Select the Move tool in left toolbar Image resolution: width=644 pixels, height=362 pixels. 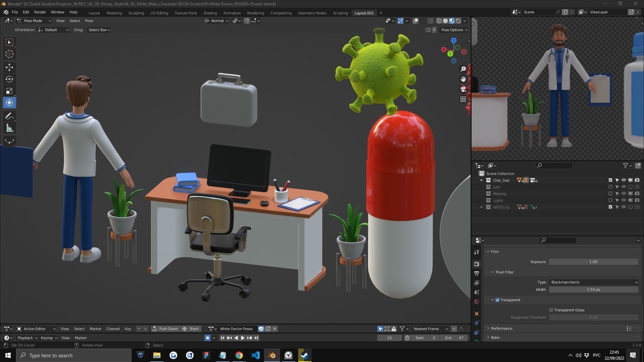click(x=9, y=67)
